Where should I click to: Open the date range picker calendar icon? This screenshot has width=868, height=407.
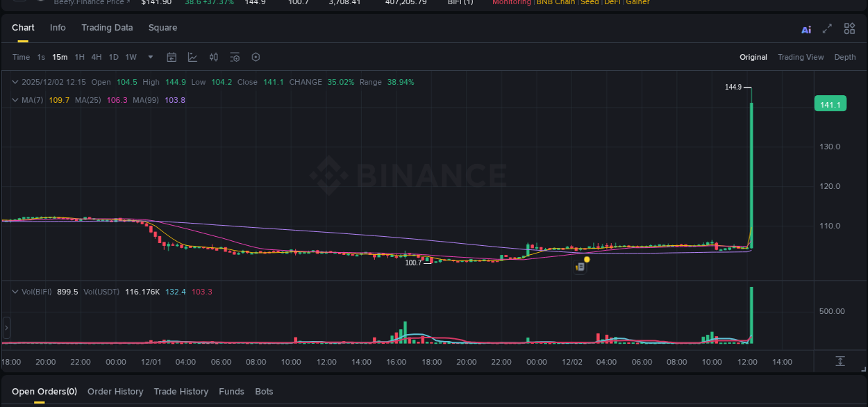(x=172, y=57)
